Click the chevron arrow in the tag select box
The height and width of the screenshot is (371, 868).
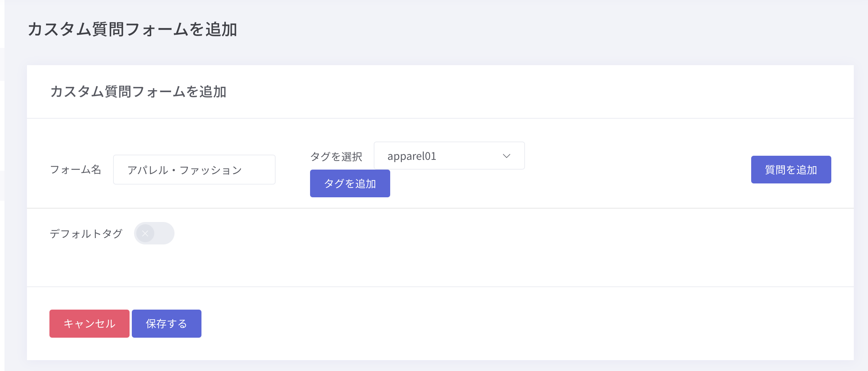[507, 156]
